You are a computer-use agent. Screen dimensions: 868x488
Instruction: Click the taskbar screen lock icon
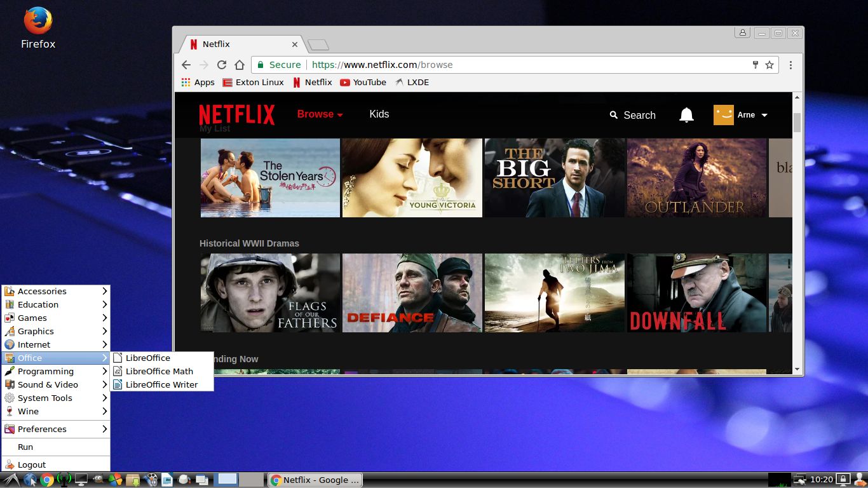pos(843,480)
